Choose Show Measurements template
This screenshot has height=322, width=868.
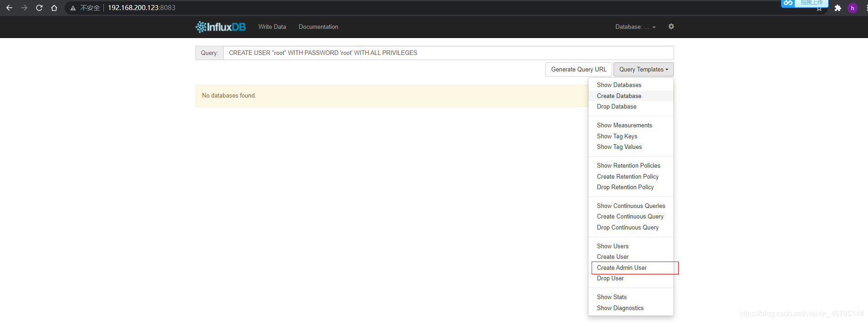pyautogui.click(x=631, y=126)
